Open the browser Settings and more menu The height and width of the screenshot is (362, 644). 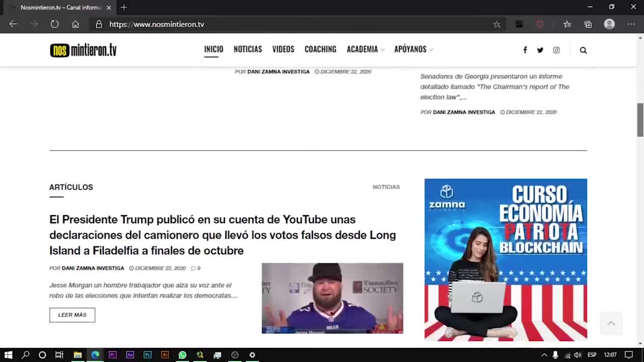tap(631, 24)
